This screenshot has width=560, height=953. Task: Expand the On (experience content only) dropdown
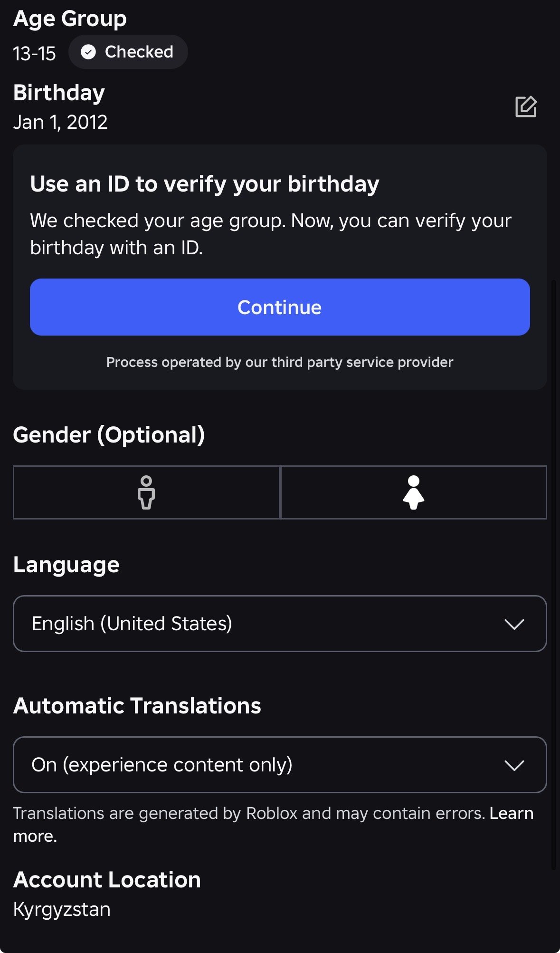280,765
